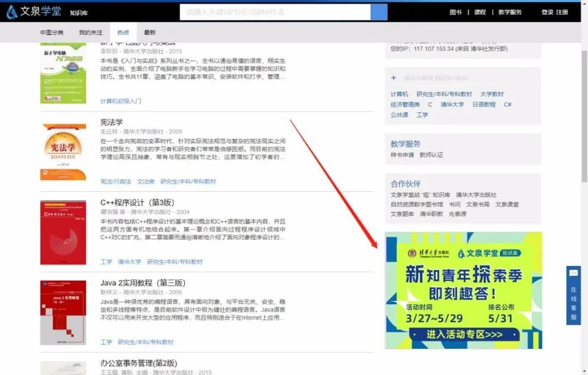Select the 日语教程 keyword tag
Screen dimensions: 588x375
tap(483, 105)
